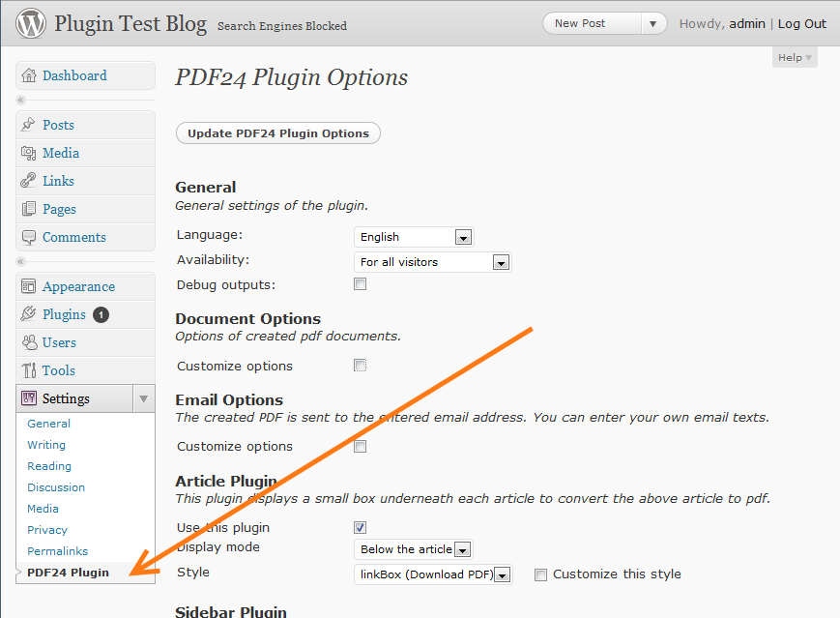Click the Posts pushpin icon

(x=29, y=125)
